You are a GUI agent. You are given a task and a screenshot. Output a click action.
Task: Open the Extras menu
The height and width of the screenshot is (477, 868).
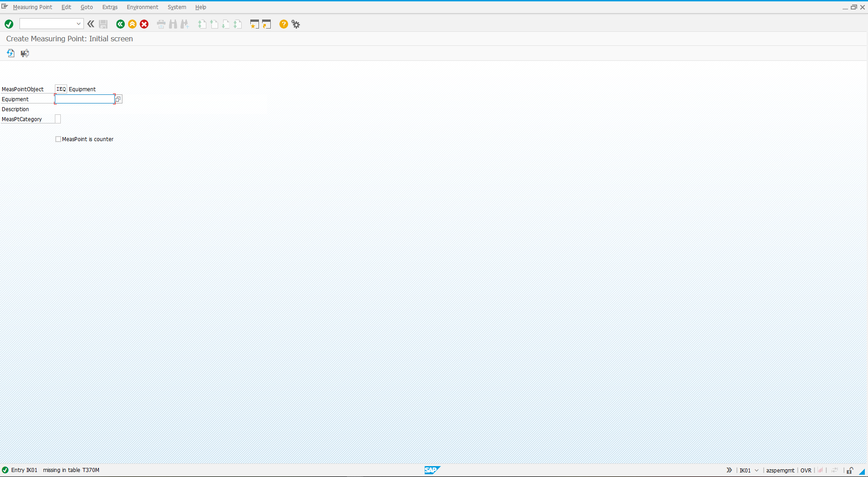click(110, 7)
